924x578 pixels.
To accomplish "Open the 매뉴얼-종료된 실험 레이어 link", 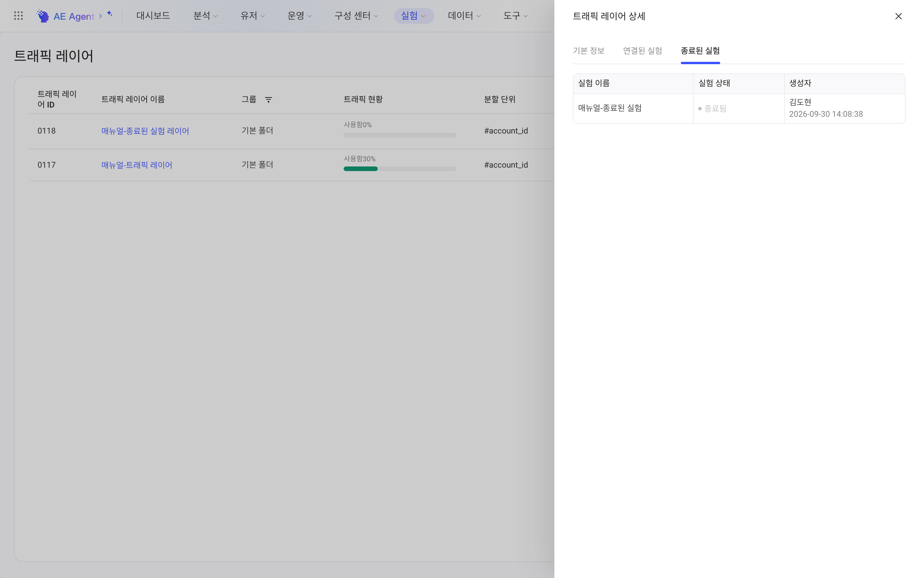I will (x=145, y=131).
